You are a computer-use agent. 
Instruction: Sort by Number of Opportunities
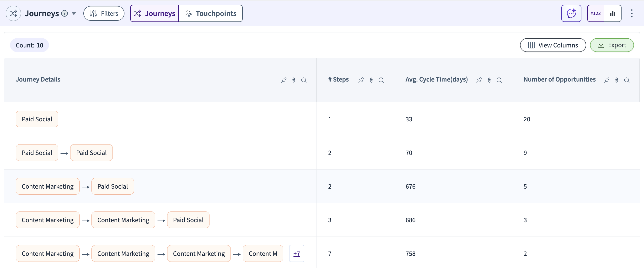[617, 80]
